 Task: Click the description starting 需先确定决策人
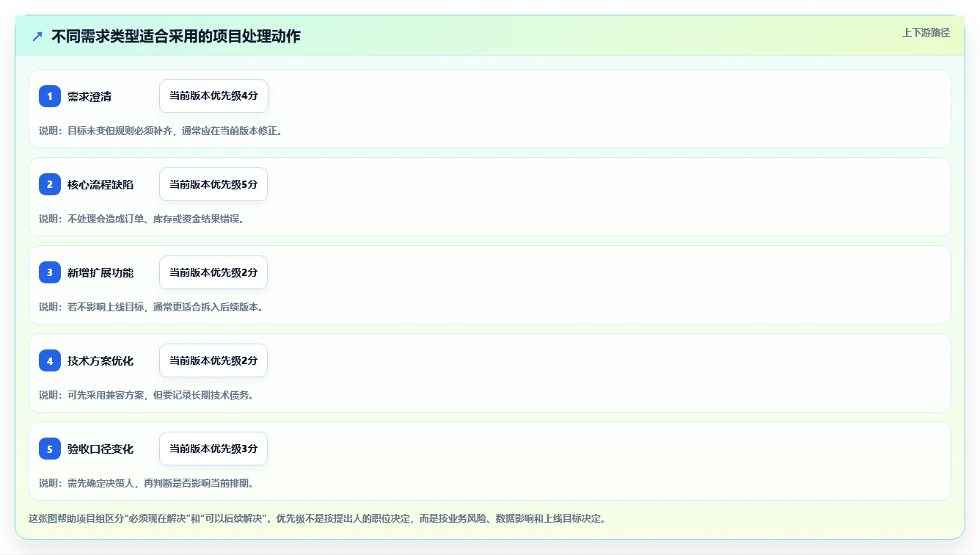pyautogui.click(x=146, y=483)
